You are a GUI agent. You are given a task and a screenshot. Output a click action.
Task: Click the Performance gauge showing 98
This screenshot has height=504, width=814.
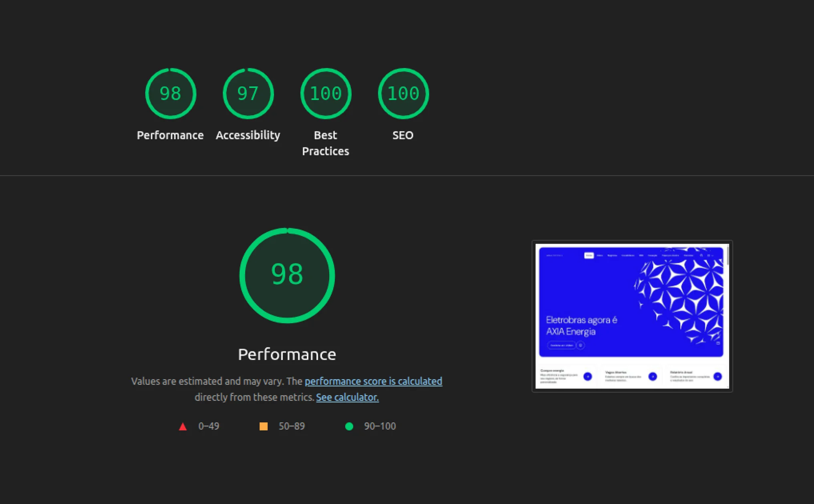pyautogui.click(x=170, y=93)
